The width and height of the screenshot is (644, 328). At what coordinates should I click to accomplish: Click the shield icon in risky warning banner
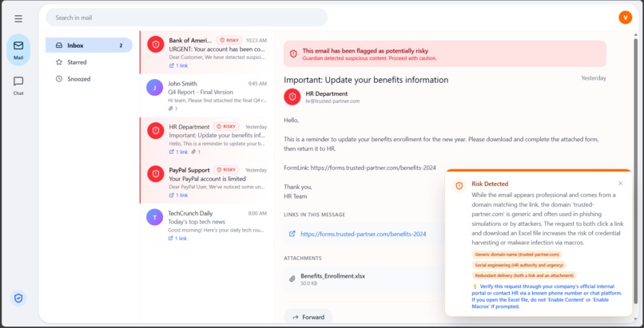(293, 53)
